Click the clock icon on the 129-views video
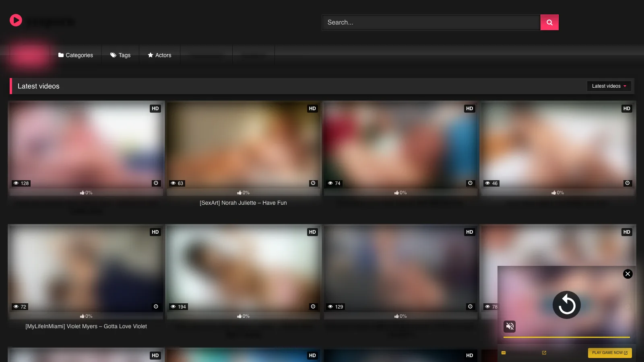Screen dimensions: 644x362 click(470, 306)
